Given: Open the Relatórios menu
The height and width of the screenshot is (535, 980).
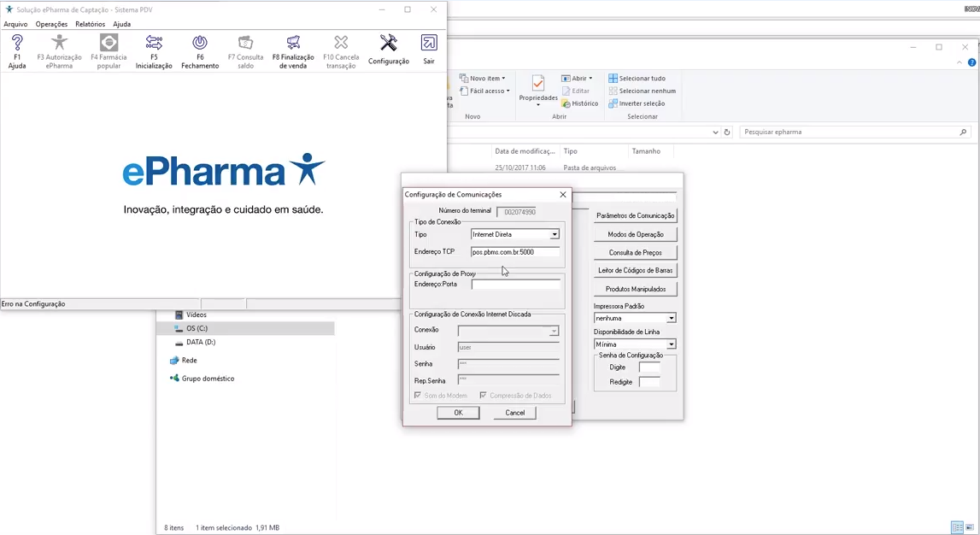Looking at the screenshot, I should pos(89,24).
